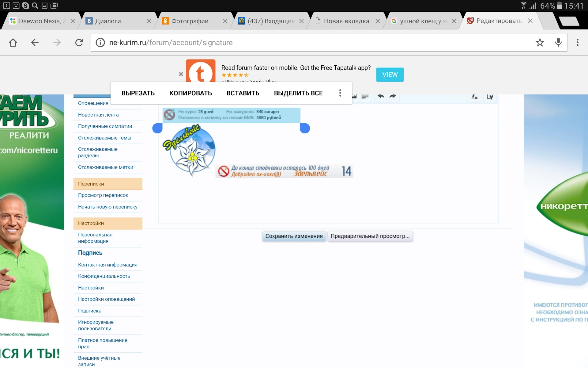588x368 pixels.
Task: Toggle BB-code editor mode wrench icon
Action: click(490, 97)
